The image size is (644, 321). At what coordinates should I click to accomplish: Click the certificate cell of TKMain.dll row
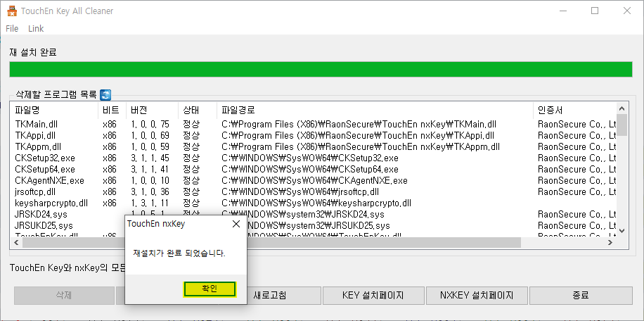pos(577,124)
